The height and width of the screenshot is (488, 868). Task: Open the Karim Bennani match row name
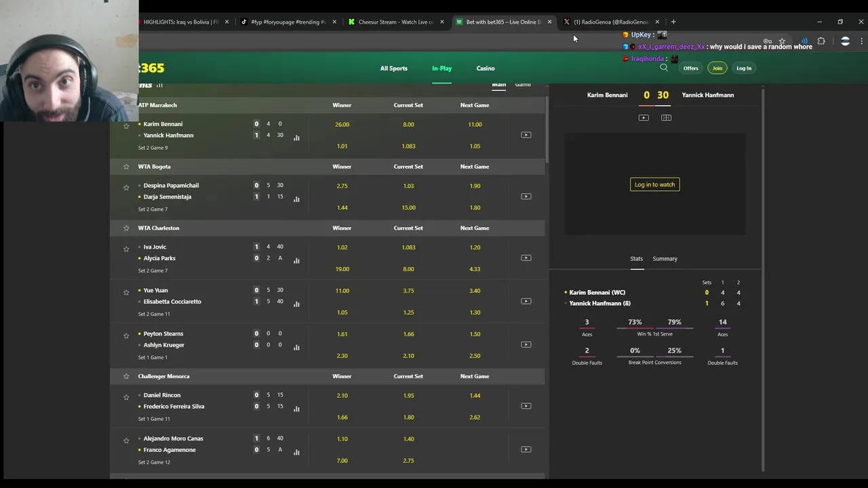tap(163, 124)
